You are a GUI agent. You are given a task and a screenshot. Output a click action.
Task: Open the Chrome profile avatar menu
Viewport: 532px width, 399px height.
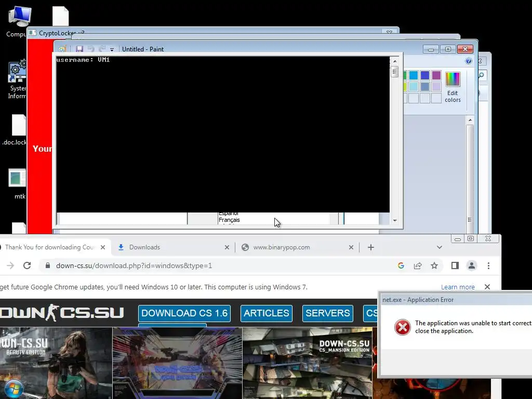(472, 265)
